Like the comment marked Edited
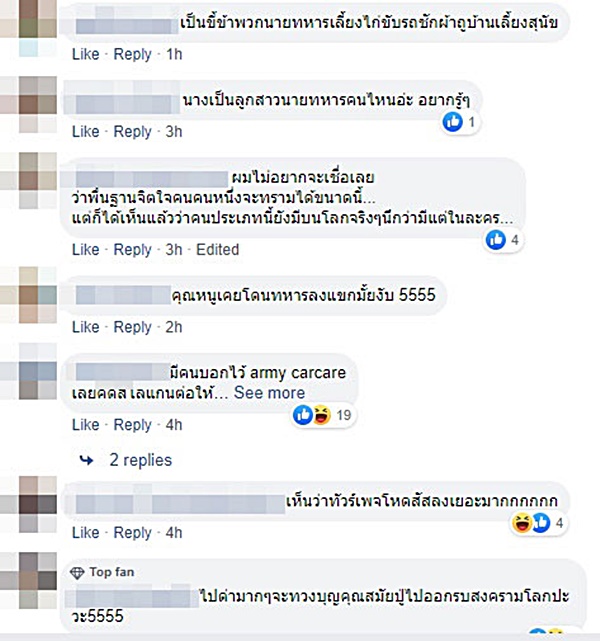This screenshot has width=600, height=641. 86,249
